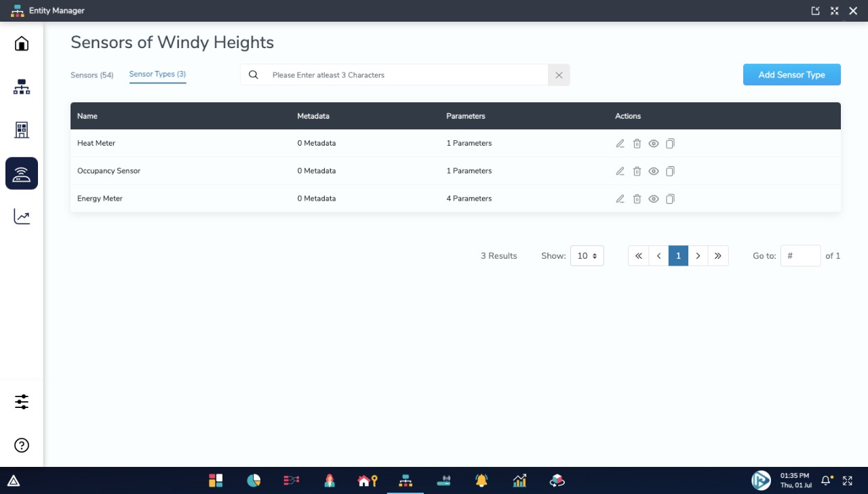
Task: Edit the Occupancy Sensor type
Action: [620, 171]
